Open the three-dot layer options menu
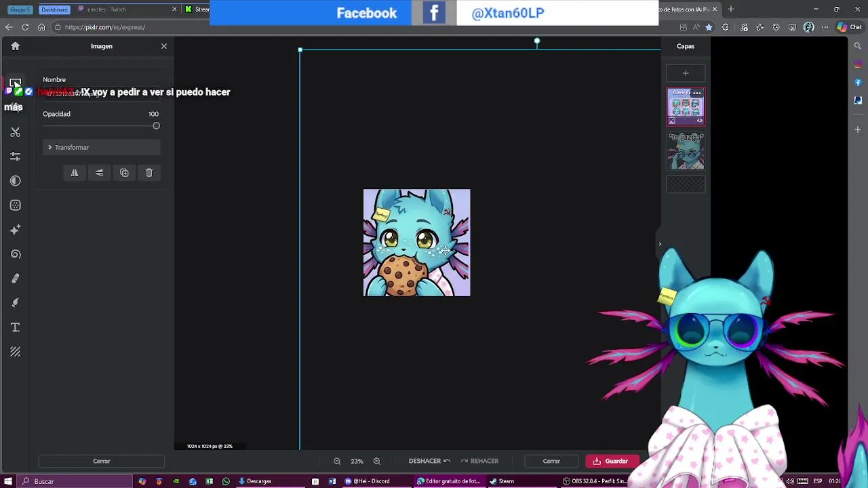Image resolution: width=868 pixels, height=488 pixels. pyautogui.click(x=696, y=93)
